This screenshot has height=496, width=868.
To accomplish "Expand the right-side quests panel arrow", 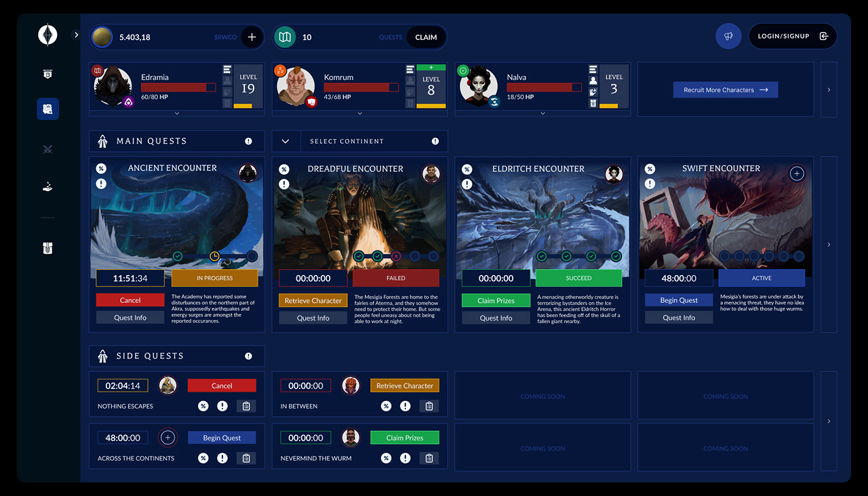I will point(829,245).
